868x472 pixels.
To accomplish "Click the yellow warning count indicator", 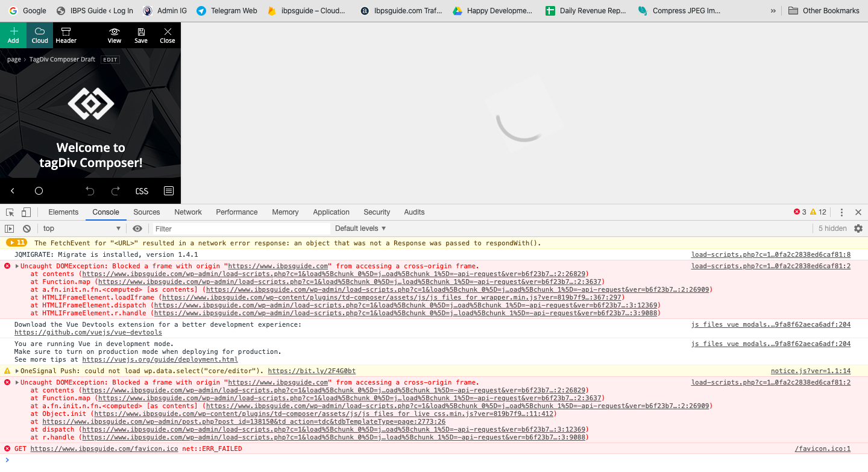I will 818,212.
